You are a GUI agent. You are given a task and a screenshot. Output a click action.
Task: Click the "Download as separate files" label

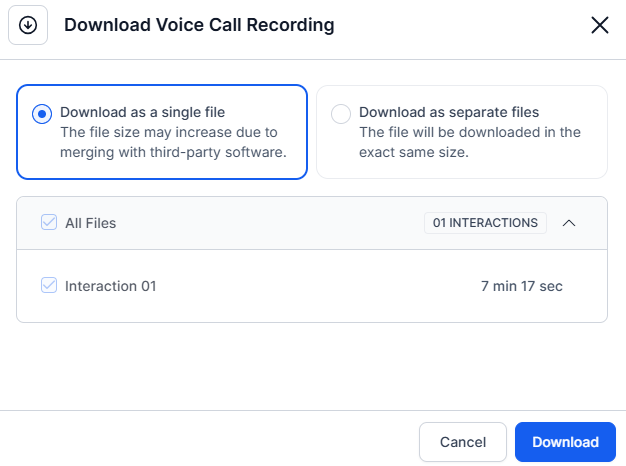[449, 112]
